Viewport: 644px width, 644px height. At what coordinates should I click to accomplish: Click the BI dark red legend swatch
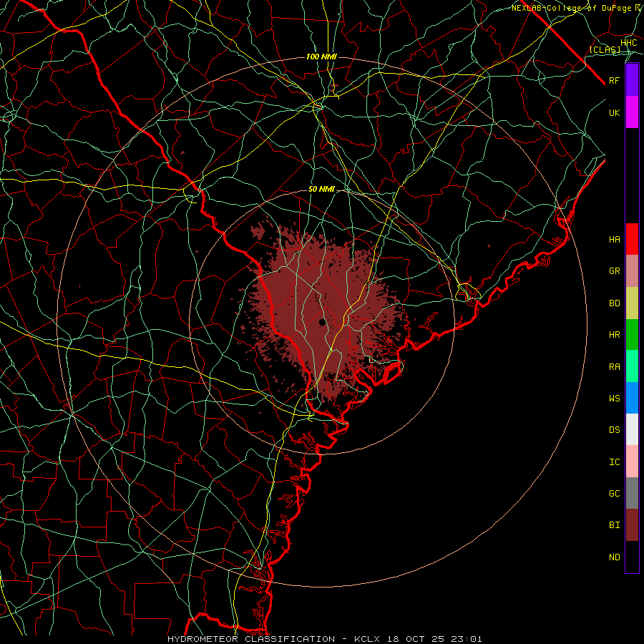click(632, 525)
